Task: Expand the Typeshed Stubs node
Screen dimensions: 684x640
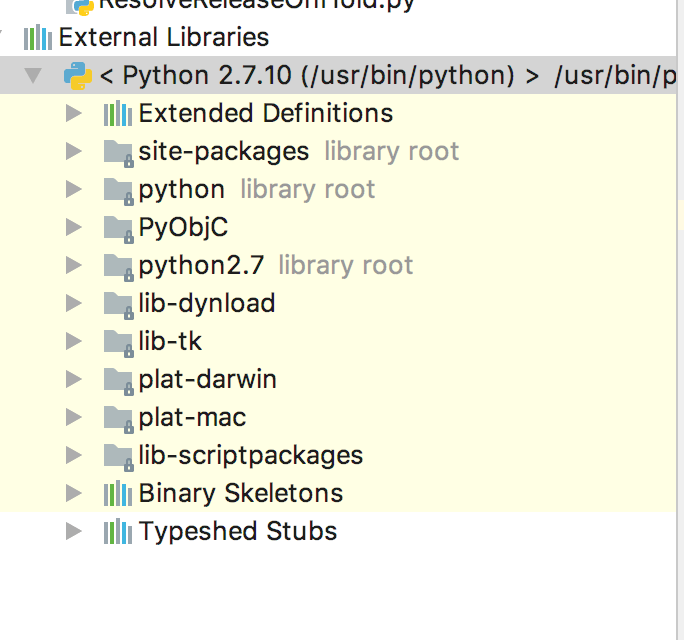Action: click(x=72, y=532)
